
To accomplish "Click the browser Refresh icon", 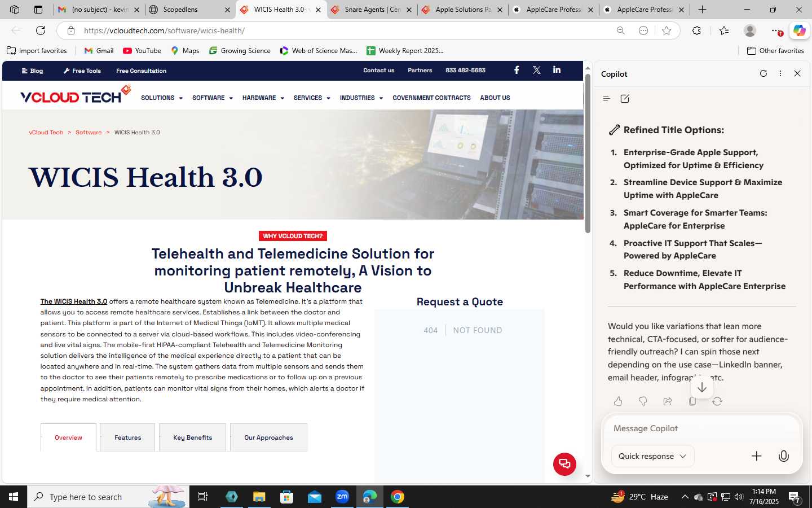I will tap(41, 30).
